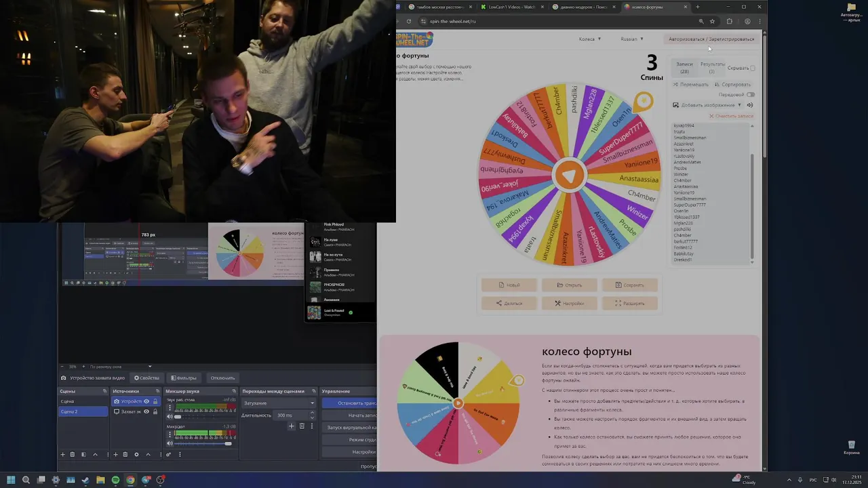The height and width of the screenshot is (488, 868).
Task: Mute the Микр/доп channel
Action: (x=170, y=443)
